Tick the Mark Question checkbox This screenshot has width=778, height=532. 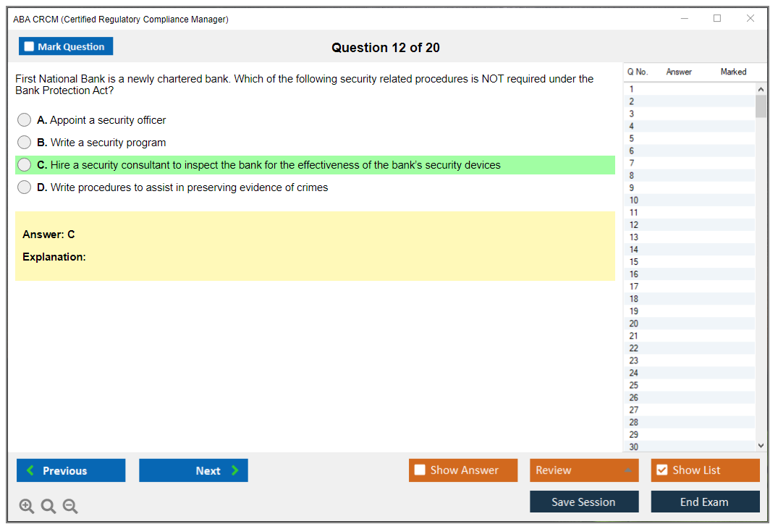(30, 47)
